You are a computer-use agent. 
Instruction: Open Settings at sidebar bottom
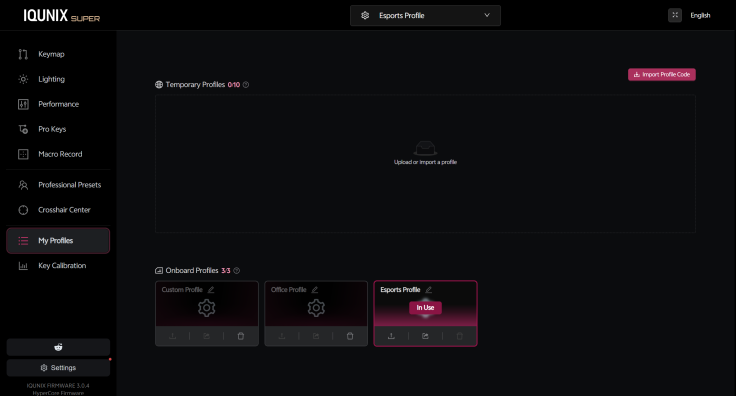(58, 368)
